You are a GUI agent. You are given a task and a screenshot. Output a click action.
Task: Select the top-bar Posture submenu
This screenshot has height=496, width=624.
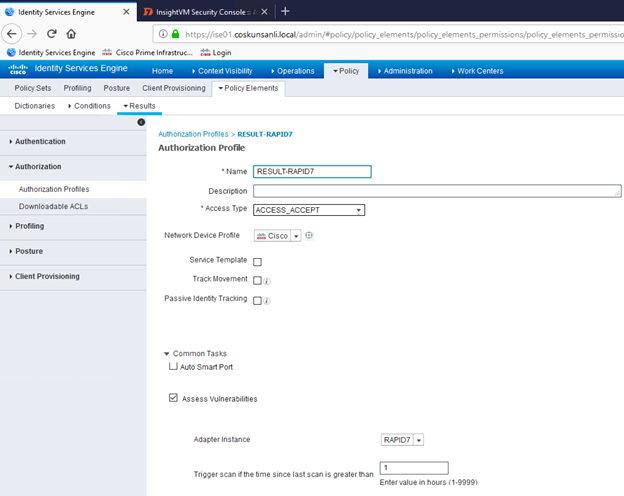coord(117,88)
